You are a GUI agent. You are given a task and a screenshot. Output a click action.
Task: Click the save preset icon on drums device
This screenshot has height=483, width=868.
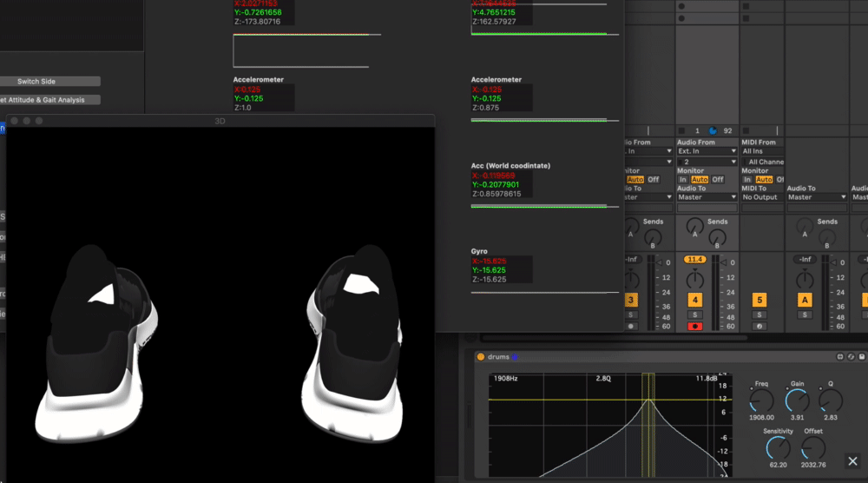click(862, 357)
